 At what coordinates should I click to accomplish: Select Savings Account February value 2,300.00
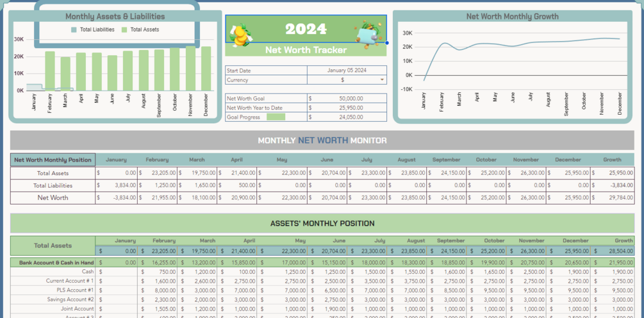pos(158,299)
